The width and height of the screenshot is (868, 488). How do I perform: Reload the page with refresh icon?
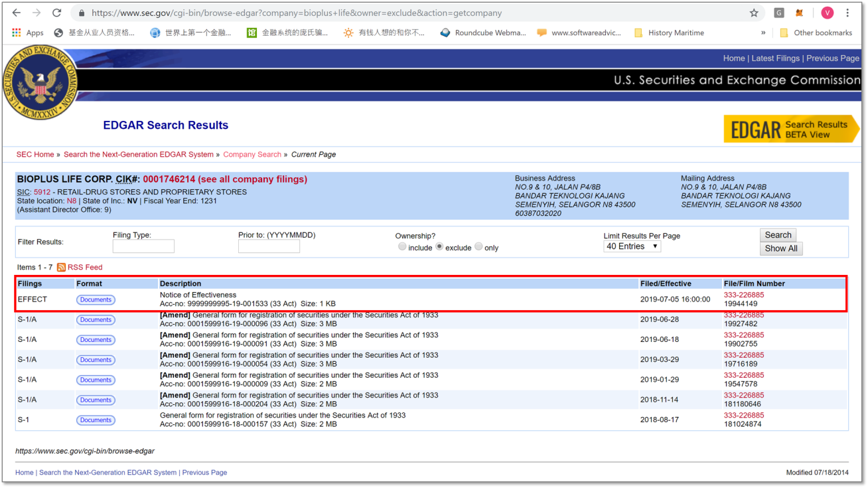coord(57,13)
